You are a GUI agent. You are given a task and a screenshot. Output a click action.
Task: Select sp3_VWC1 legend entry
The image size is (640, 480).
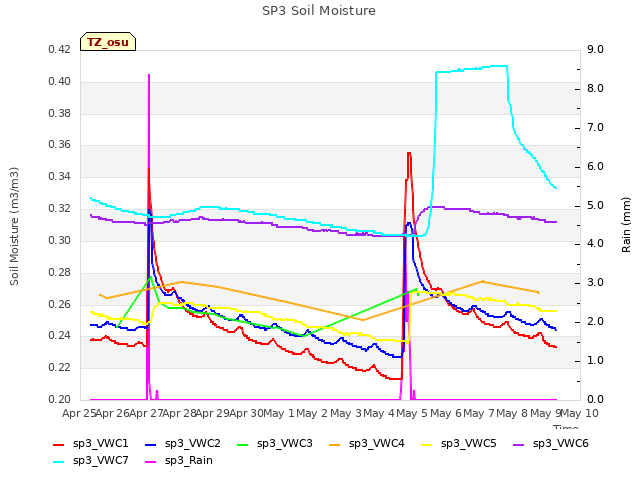pyautogui.click(x=91, y=444)
